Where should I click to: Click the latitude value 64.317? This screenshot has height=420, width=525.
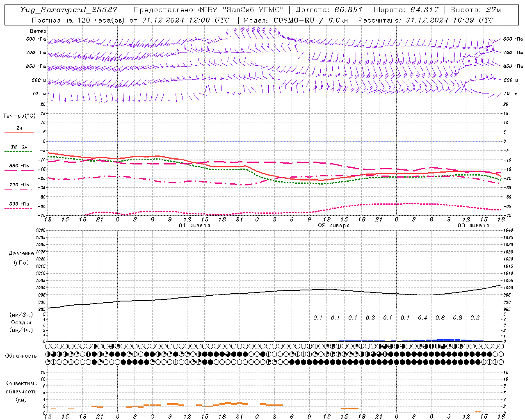click(x=424, y=10)
